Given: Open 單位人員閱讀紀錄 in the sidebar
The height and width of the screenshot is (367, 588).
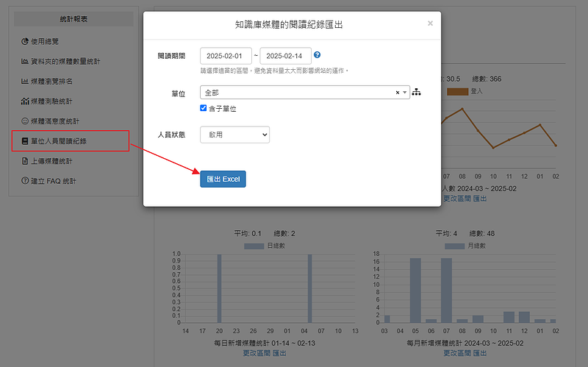Looking at the screenshot, I should (62, 141).
